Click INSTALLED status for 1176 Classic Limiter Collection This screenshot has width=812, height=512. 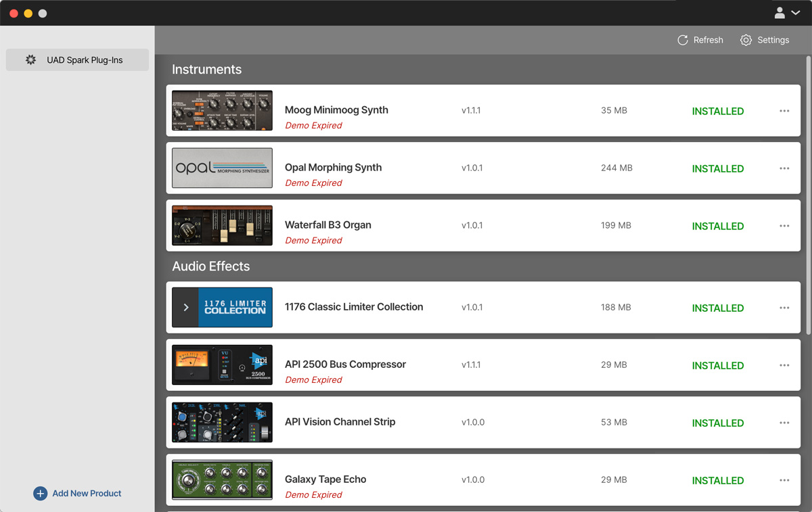(x=718, y=308)
